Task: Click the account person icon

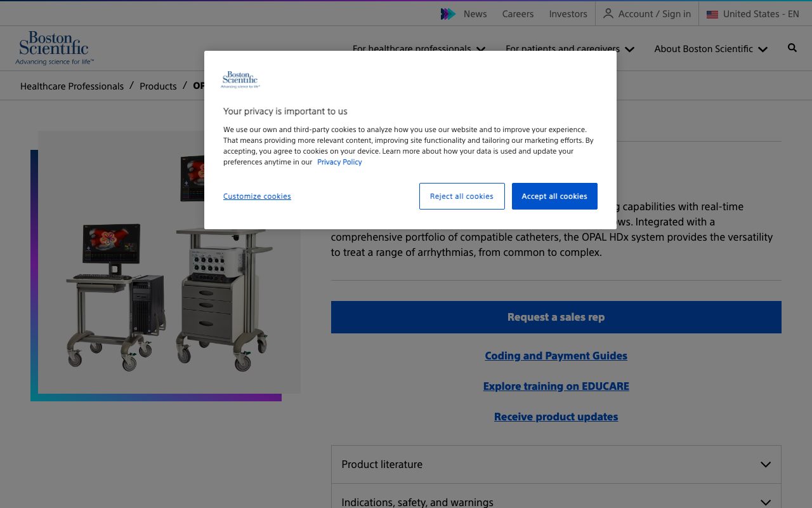Action: pyautogui.click(x=608, y=13)
